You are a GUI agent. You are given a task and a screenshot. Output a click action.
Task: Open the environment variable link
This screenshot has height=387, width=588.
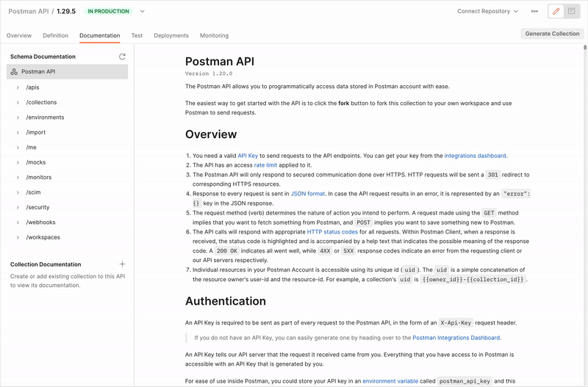pos(390,381)
